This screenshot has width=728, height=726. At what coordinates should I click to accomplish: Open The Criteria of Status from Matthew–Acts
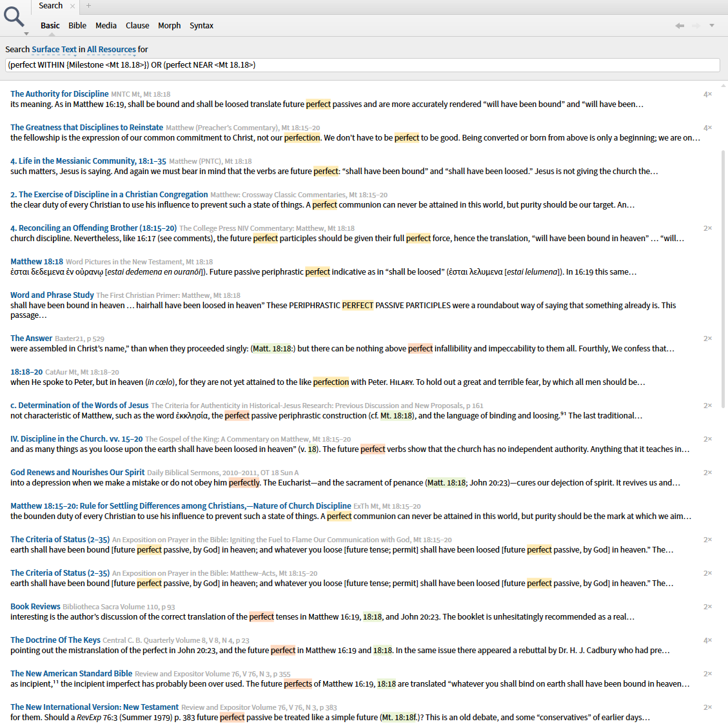pos(60,573)
